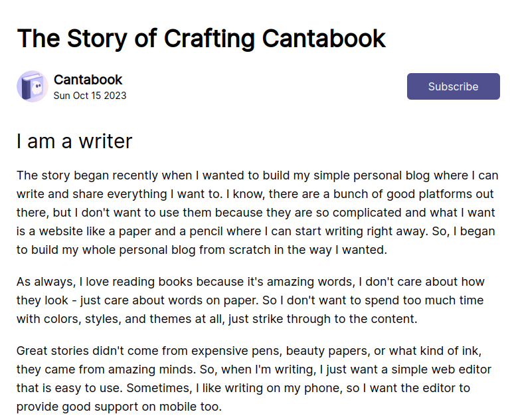
Task: Click the phrase expensive pens in last paragraph
Action: point(236,351)
